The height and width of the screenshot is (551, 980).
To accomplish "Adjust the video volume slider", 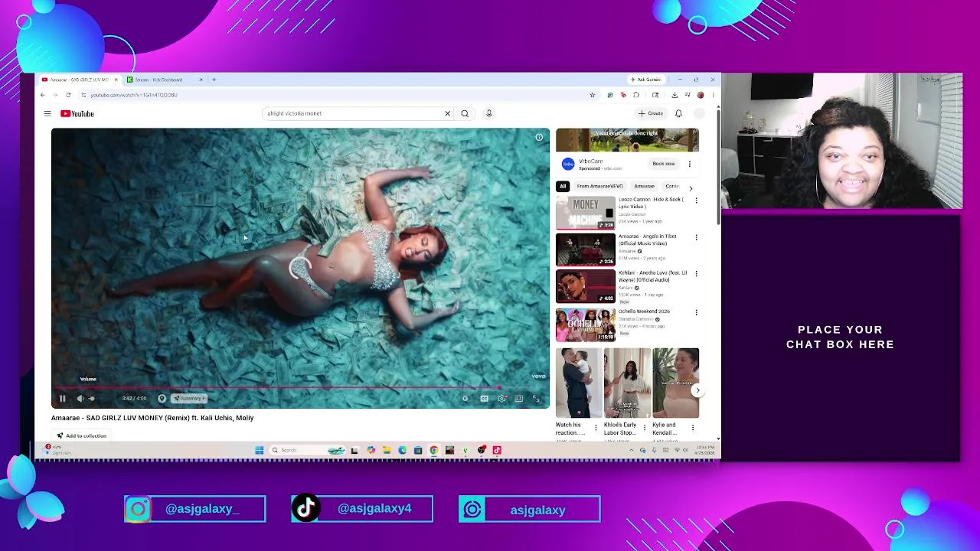I will click(x=92, y=399).
